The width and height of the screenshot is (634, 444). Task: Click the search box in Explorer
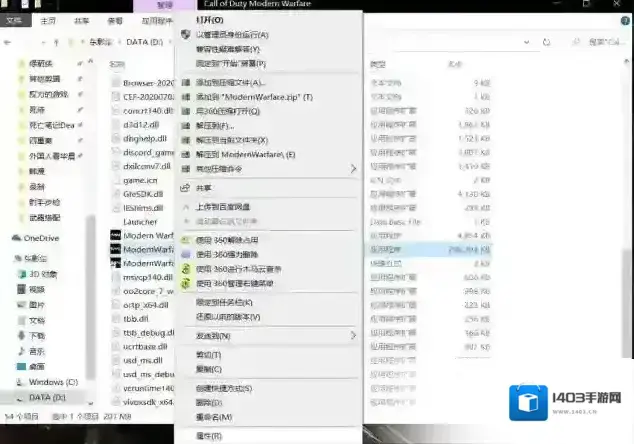pyautogui.click(x=600, y=42)
